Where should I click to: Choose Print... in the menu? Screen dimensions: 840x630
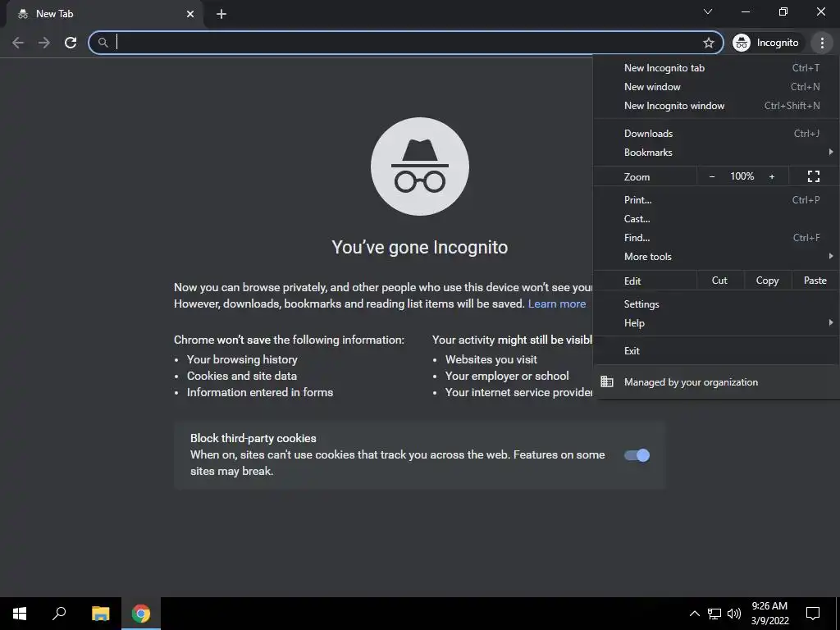click(x=716, y=200)
